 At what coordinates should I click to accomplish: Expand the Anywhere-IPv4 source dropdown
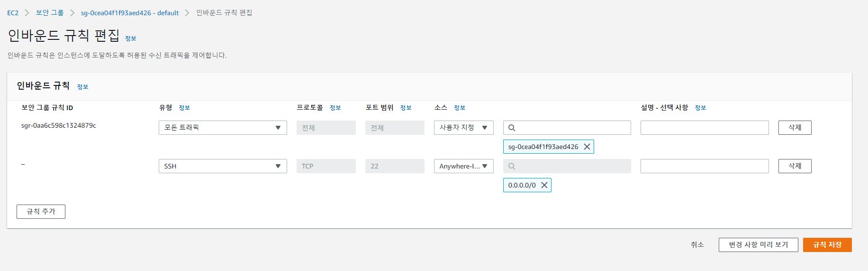point(463,166)
